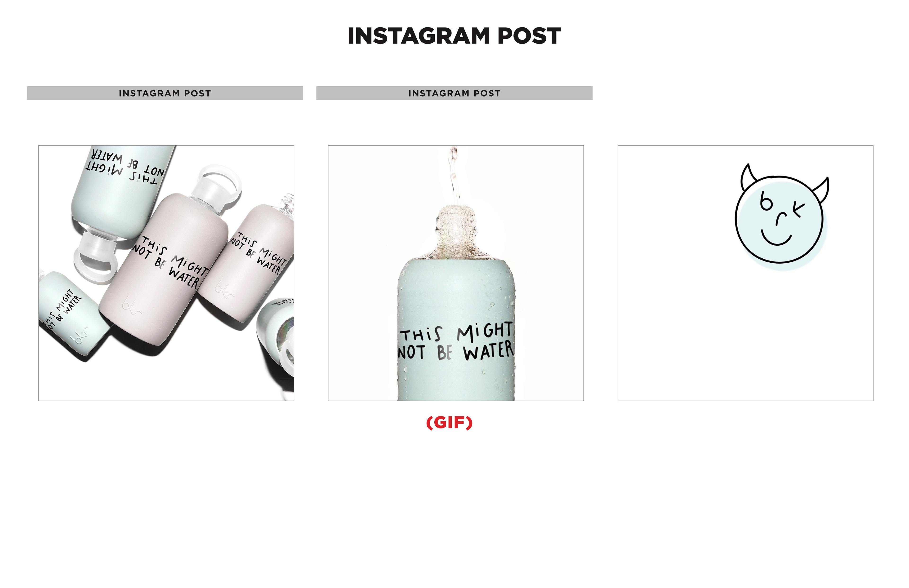The height and width of the screenshot is (588, 909).
Task: Open the mint bottle GIF image
Action: pos(456,273)
